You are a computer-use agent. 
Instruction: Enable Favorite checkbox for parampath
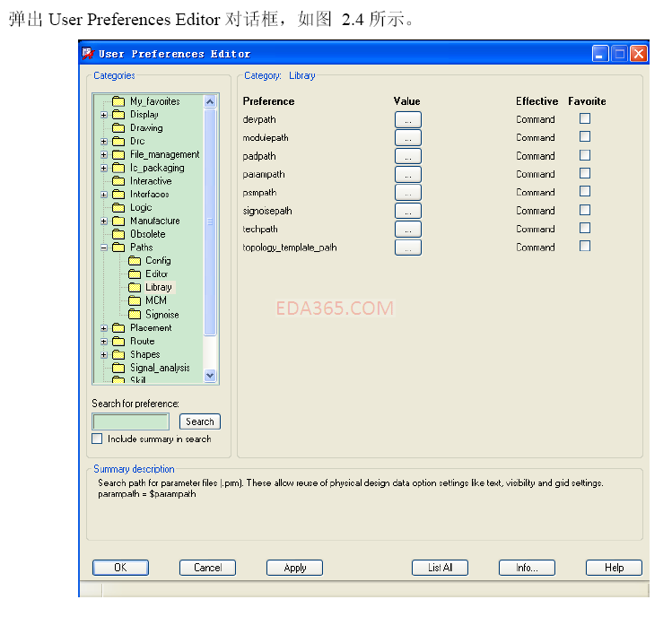click(x=585, y=173)
